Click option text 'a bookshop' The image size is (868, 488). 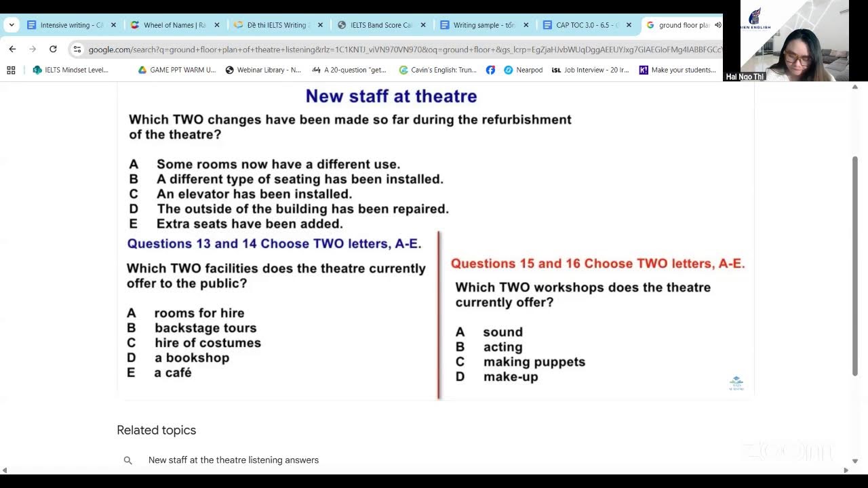point(192,358)
